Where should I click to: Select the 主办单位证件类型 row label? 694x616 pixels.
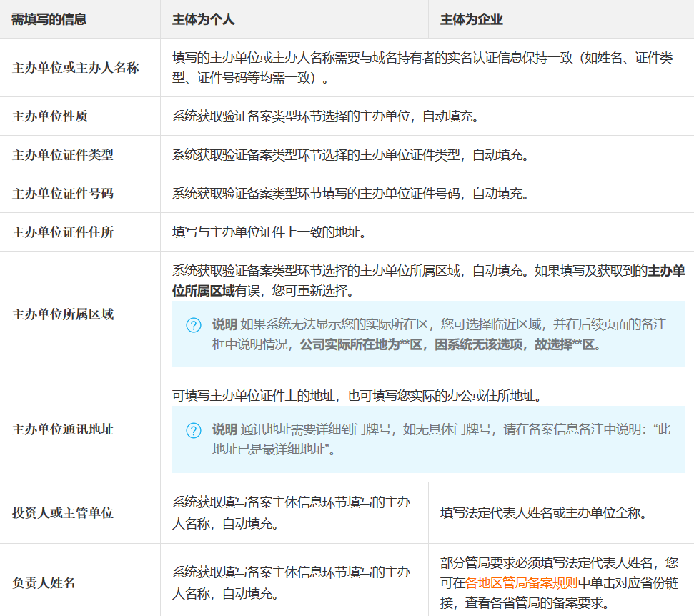[63, 154]
